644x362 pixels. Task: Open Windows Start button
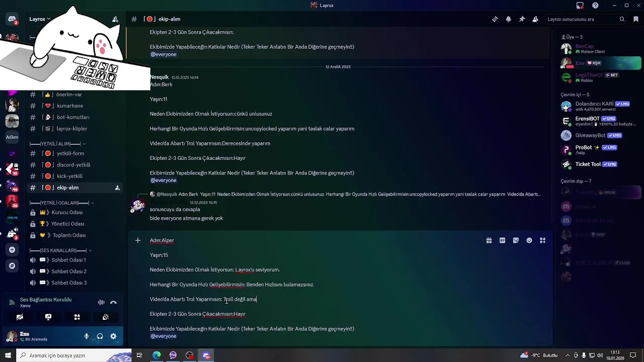(x=8, y=355)
